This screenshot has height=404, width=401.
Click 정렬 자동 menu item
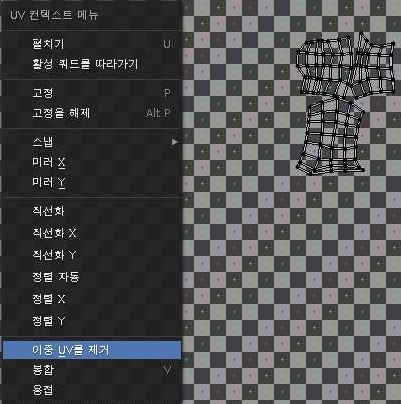(x=92, y=277)
